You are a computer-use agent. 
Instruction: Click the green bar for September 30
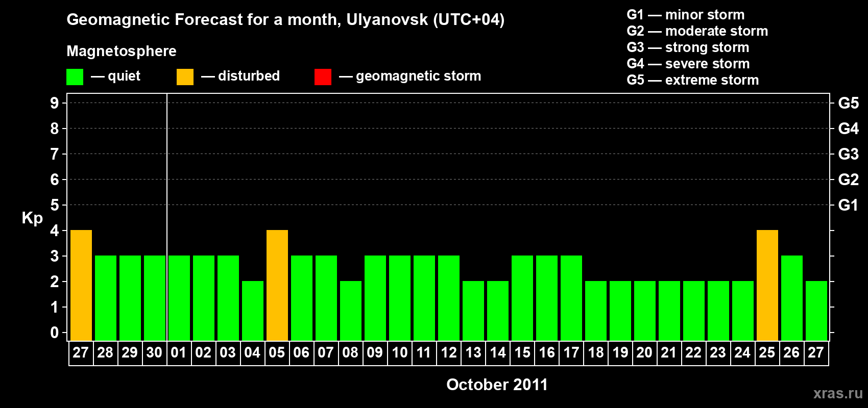click(155, 298)
